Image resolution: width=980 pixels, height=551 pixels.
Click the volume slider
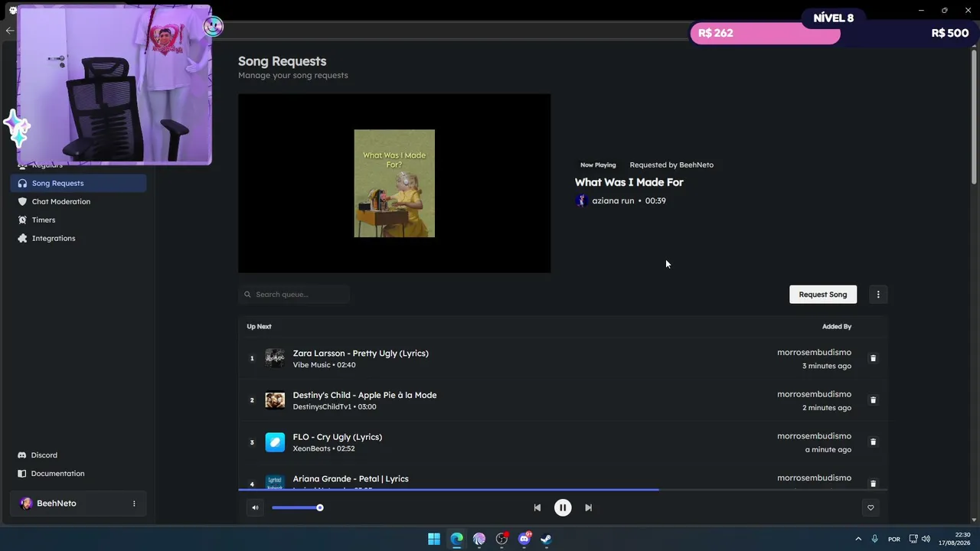296,507
